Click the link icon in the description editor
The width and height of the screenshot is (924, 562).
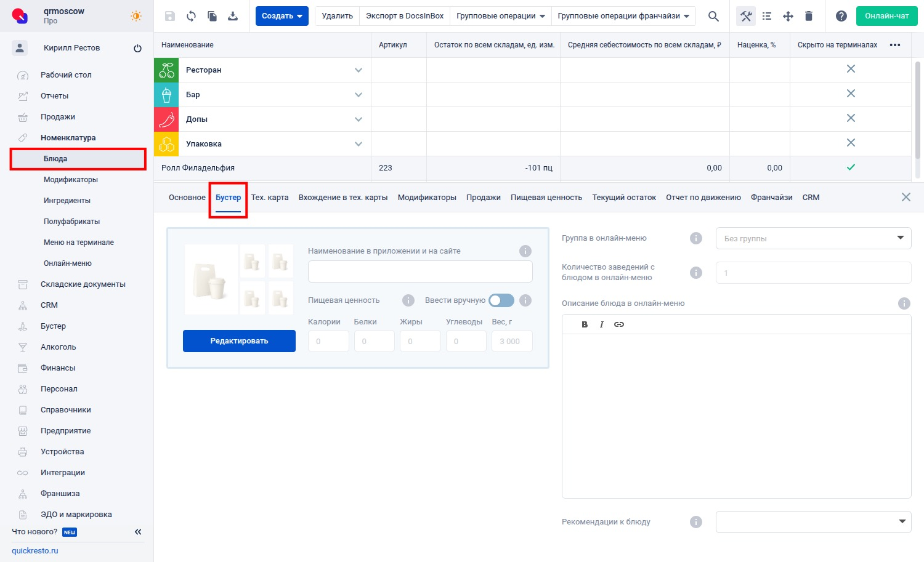[619, 324]
